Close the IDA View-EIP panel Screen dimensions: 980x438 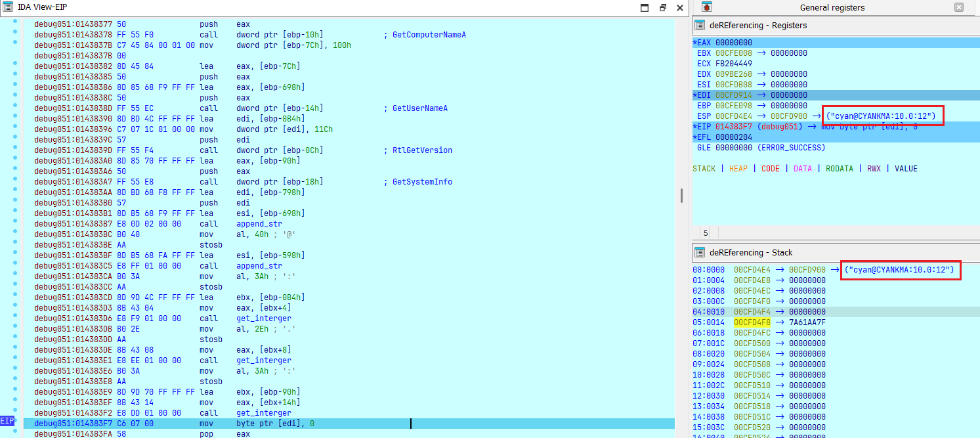click(680, 7)
